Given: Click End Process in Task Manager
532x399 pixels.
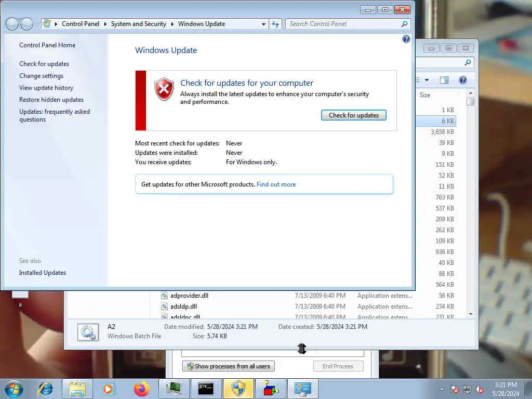Looking at the screenshot, I should point(338,366).
